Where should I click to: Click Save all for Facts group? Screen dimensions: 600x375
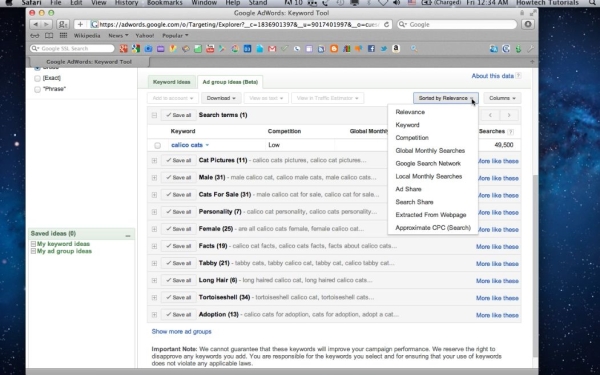click(179, 246)
